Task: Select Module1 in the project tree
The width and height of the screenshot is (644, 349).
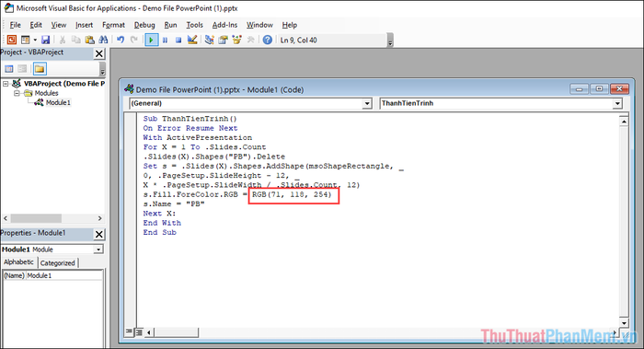Action: click(x=58, y=103)
